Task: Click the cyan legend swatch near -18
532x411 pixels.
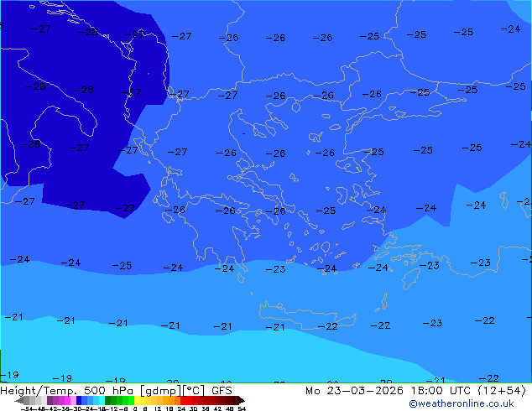Action: [102, 400]
